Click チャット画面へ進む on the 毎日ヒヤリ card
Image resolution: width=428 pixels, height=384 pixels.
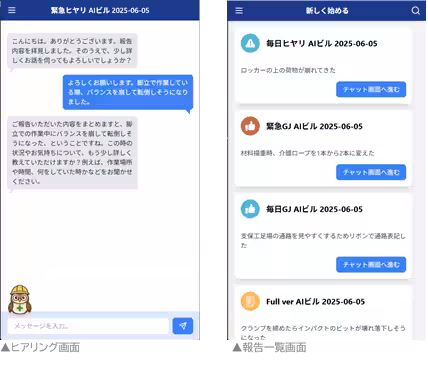tap(371, 89)
